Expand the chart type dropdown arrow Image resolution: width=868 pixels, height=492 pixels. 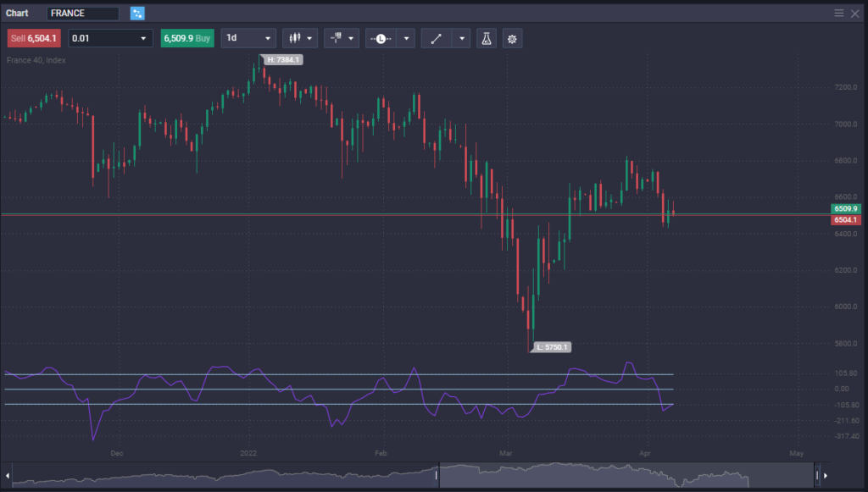coord(309,38)
